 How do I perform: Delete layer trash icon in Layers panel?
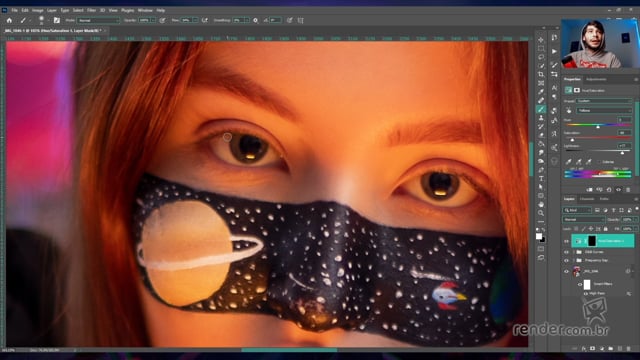point(629,349)
